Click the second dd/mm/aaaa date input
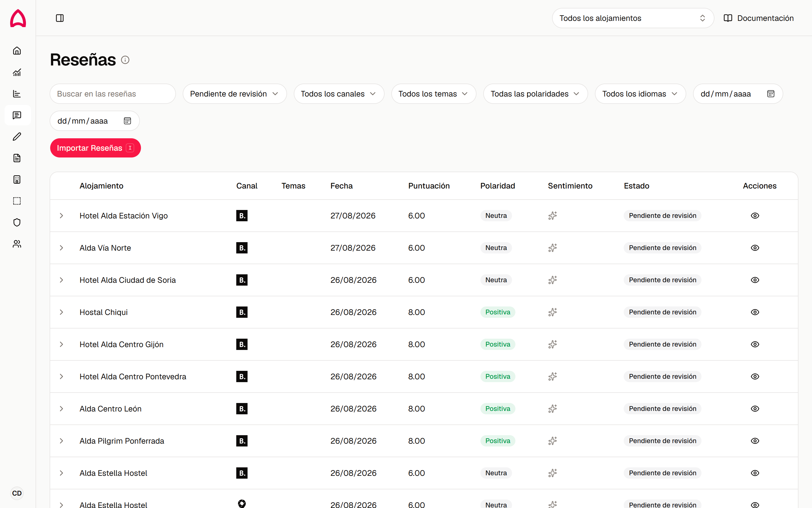Image resolution: width=812 pixels, height=508 pixels. click(x=95, y=121)
